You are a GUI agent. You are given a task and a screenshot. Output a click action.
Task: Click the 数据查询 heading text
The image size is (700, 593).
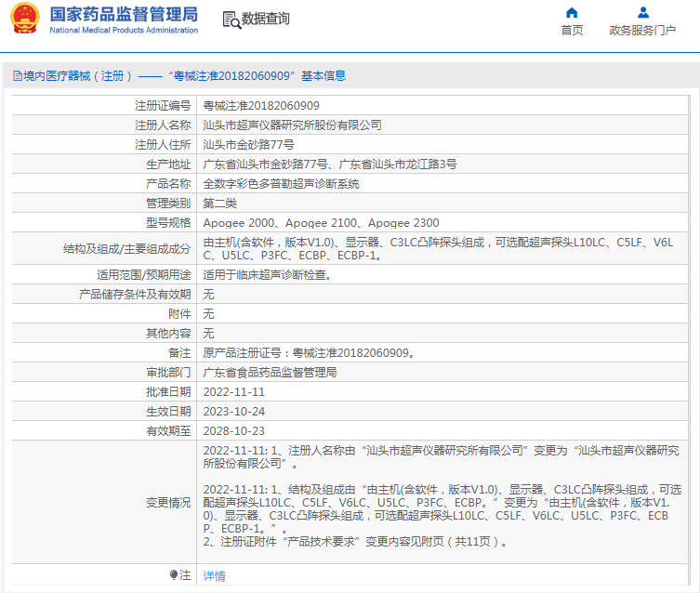[266, 20]
